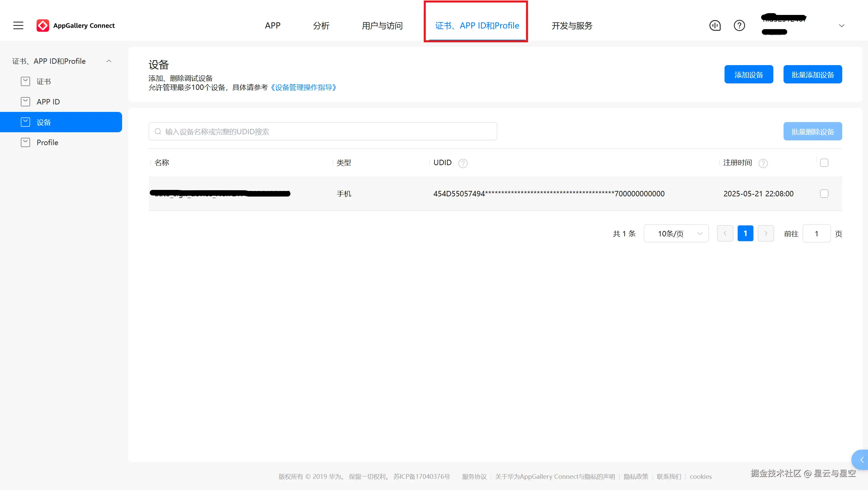Open the 设备管理操作指导 link
868x490 pixels.
click(303, 87)
